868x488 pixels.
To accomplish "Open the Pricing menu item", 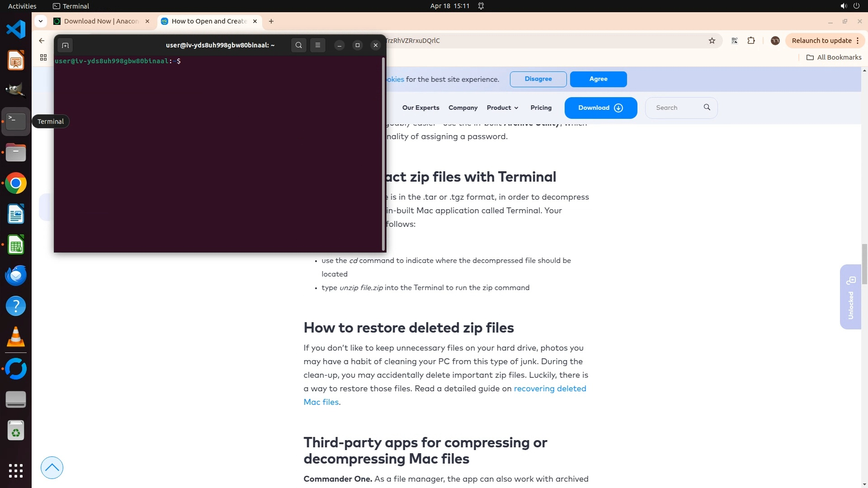I will [x=541, y=108].
